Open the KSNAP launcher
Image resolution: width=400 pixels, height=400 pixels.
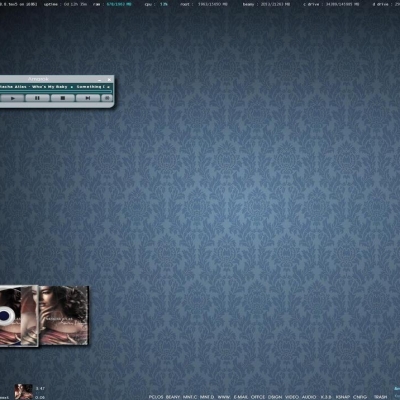(x=343, y=397)
